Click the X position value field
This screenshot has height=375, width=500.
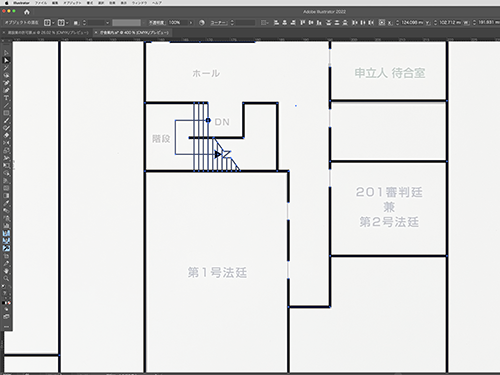click(413, 23)
